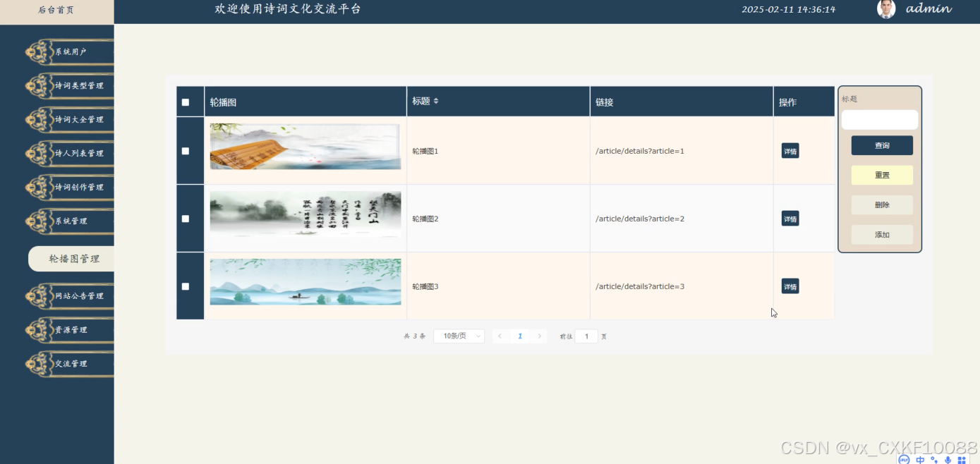Screen dimensions: 980x464
Task: Select the text 轮播图1
Action: [x=425, y=151]
